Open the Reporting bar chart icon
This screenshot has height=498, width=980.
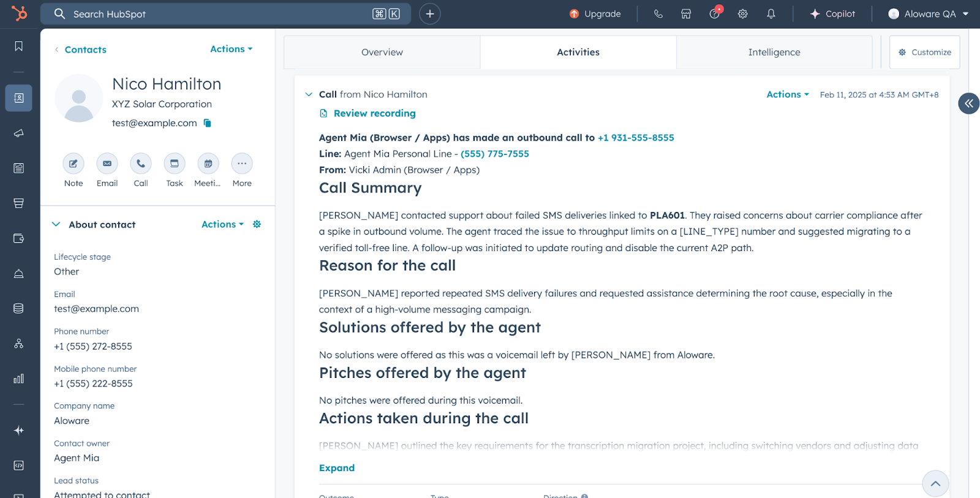click(19, 379)
